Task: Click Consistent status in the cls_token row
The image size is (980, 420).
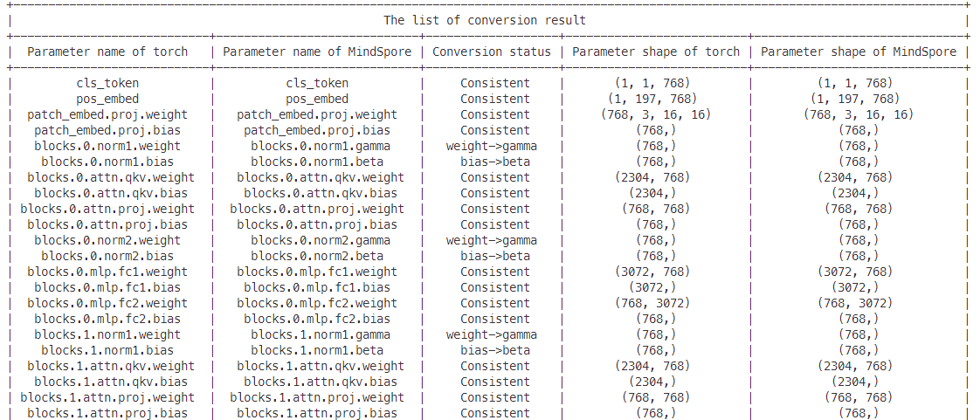Action: [x=495, y=83]
